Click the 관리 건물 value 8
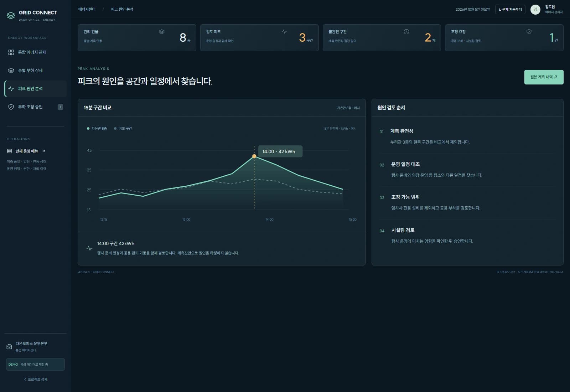 [183, 37]
